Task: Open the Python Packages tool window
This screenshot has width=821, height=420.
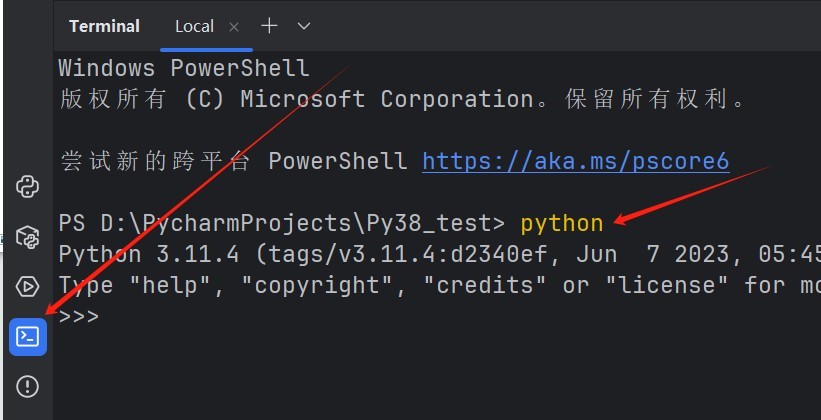Action: point(28,237)
